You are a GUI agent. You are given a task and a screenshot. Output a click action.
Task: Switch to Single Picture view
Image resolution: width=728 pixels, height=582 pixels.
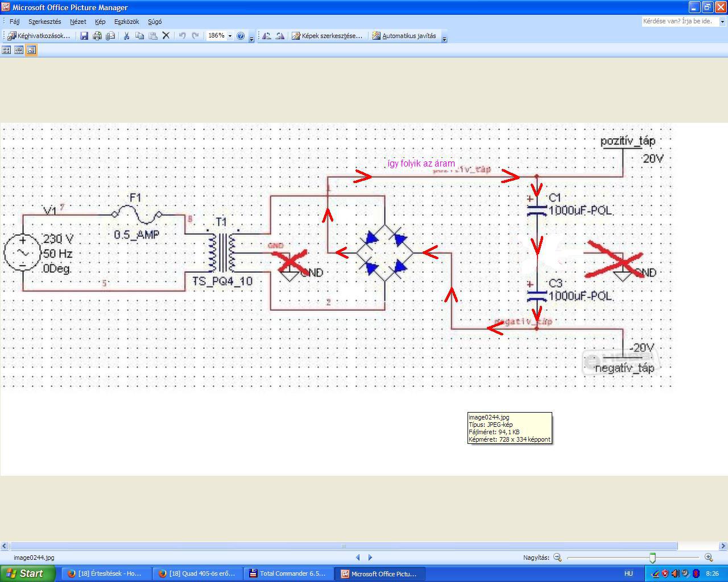tap(31, 50)
